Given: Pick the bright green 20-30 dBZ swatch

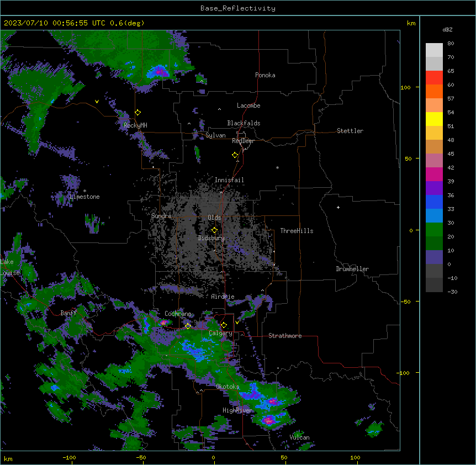Looking at the screenshot, I should [434, 230].
